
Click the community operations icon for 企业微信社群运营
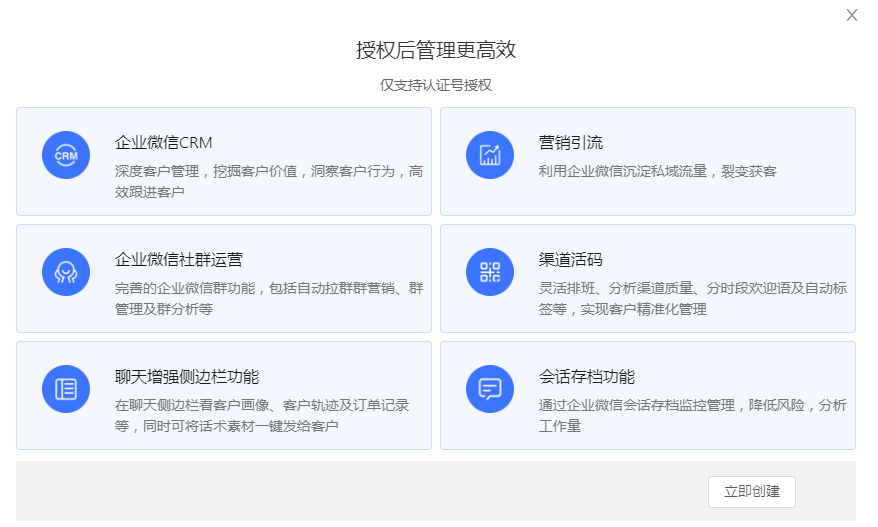[66, 272]
